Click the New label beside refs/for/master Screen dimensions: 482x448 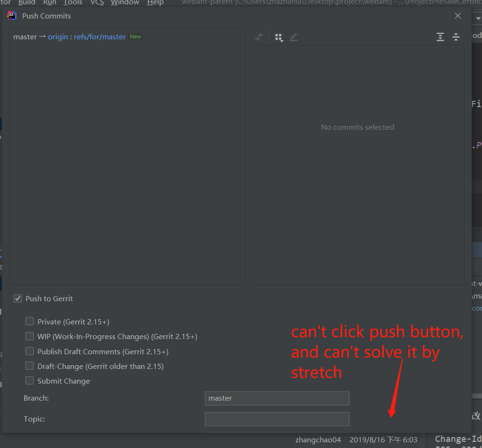click(x=135, y=36)
